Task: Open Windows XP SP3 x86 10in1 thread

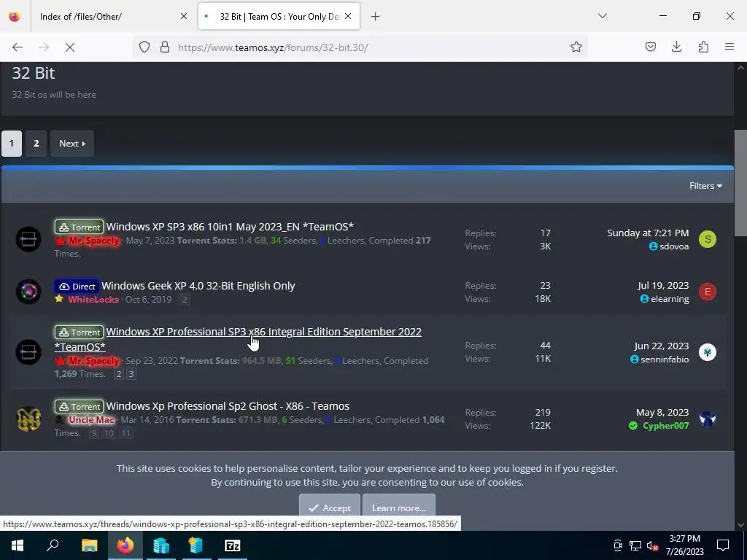Action: tap(230, 227)
